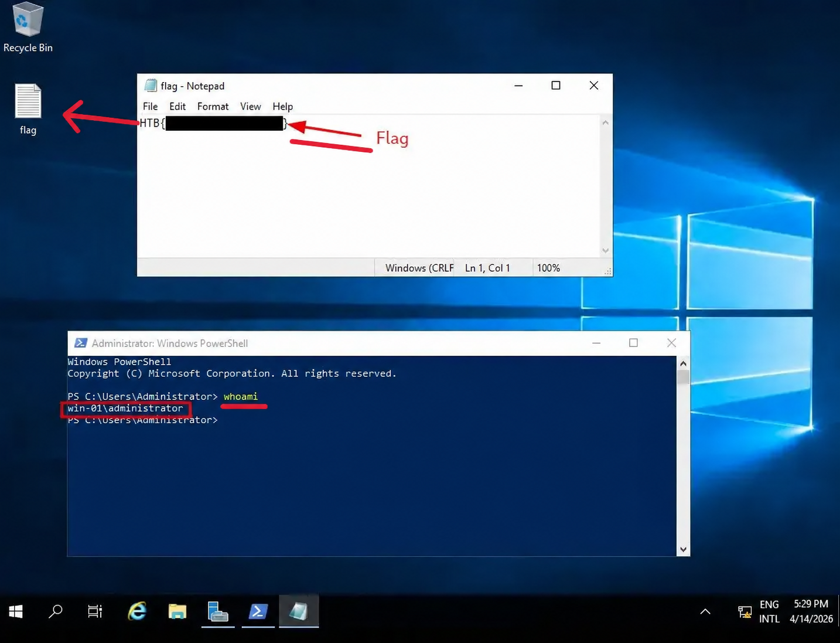Click the Show Desktop sliver on taskbar

(838, 612)
